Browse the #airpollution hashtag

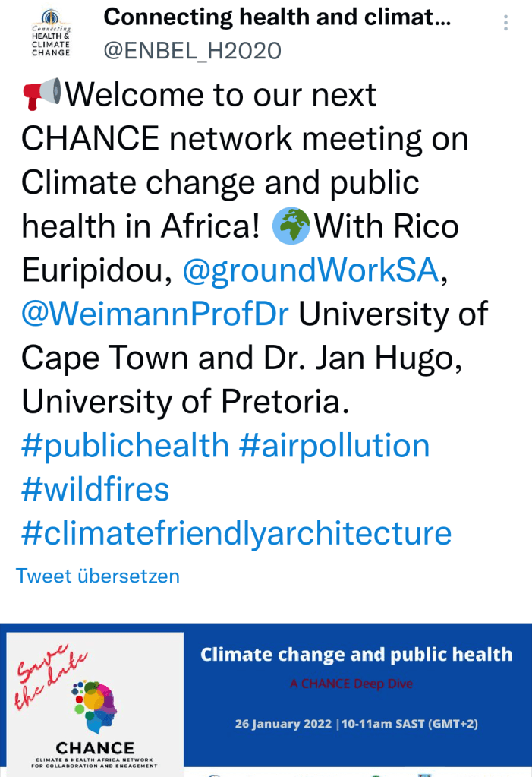click(x=334, y=445)
